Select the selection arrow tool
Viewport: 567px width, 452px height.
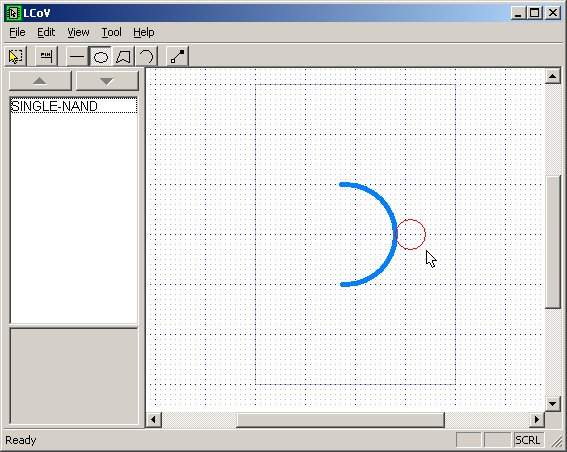pos(16,56)
